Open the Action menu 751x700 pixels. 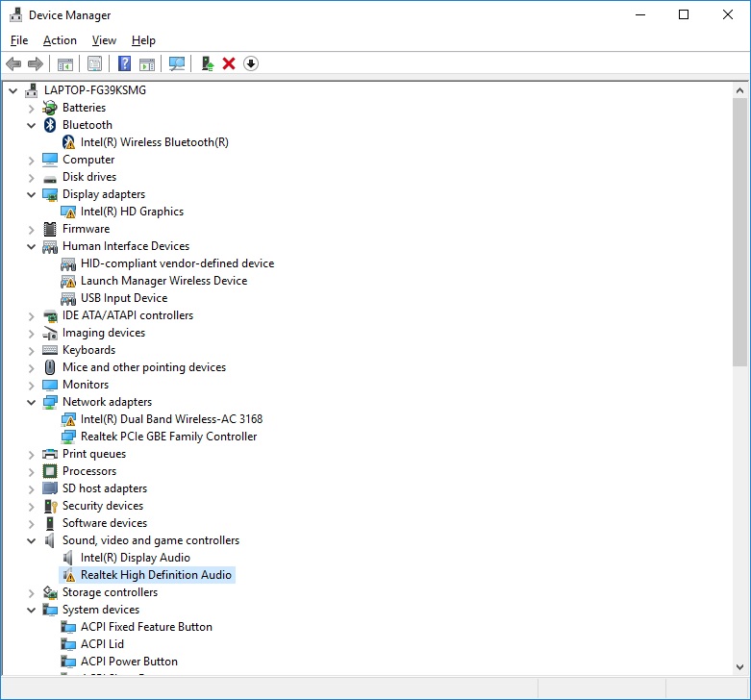pyautogui.click(x=60, y=40)
